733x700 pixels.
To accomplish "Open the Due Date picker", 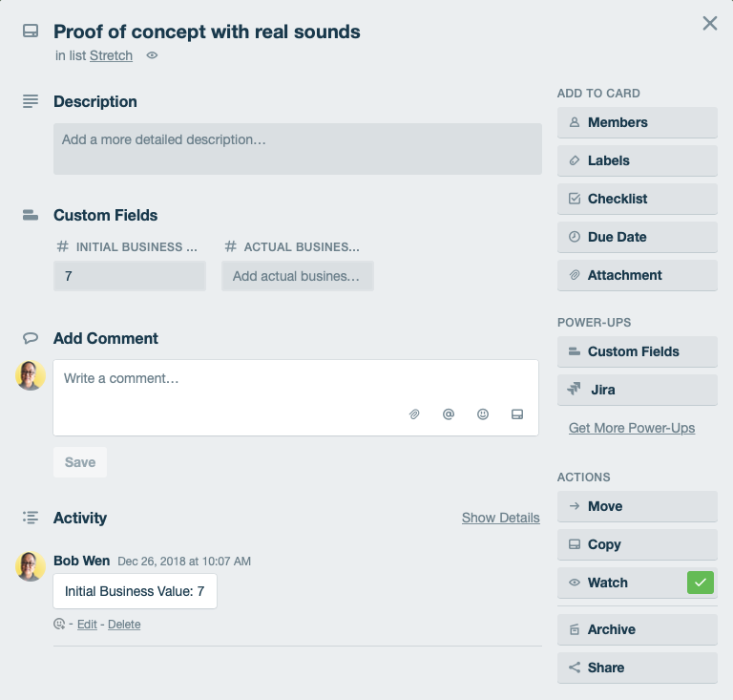I will tap(637, 237).
